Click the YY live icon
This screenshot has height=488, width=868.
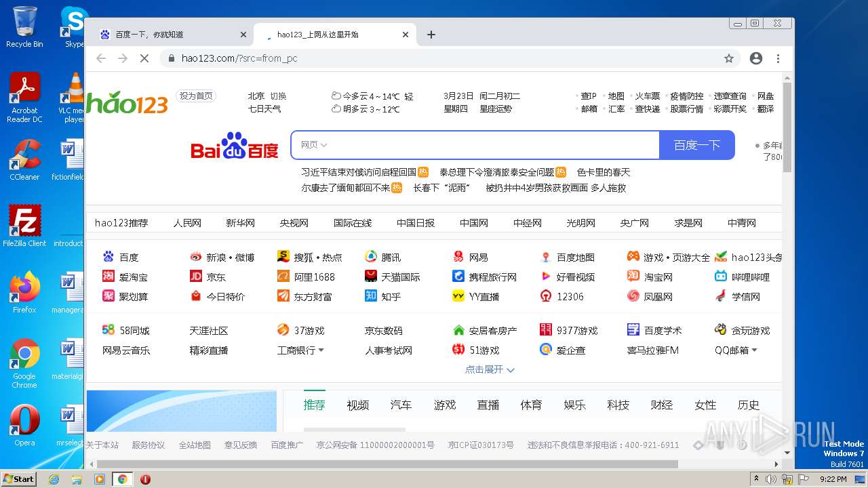(x=458, y=296)
